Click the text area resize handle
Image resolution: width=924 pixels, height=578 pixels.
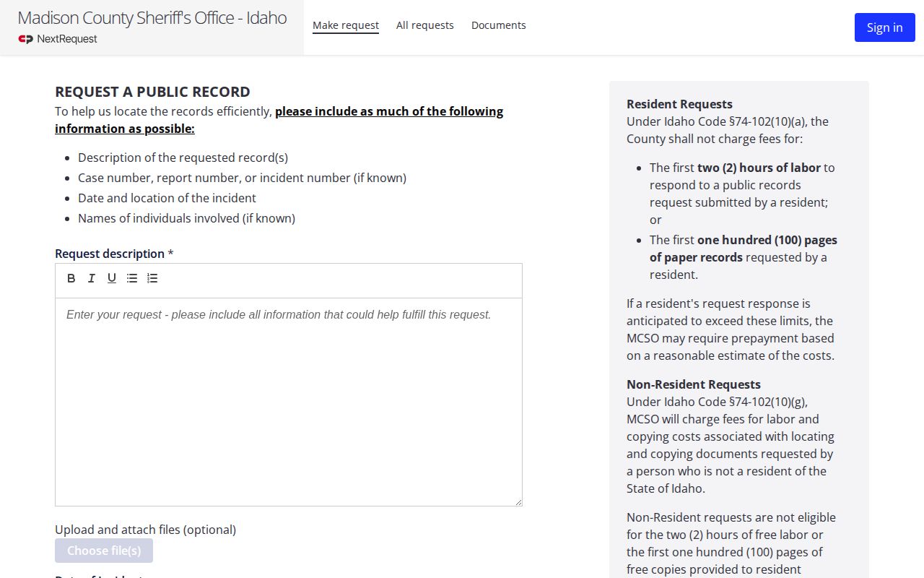518,501
